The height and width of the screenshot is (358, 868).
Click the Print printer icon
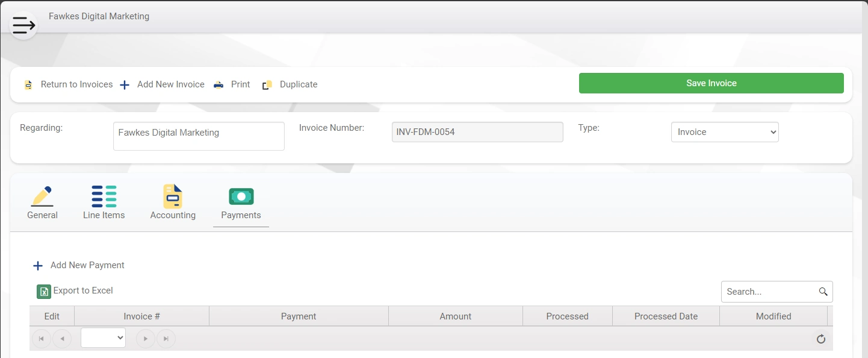tap(218, 85)
